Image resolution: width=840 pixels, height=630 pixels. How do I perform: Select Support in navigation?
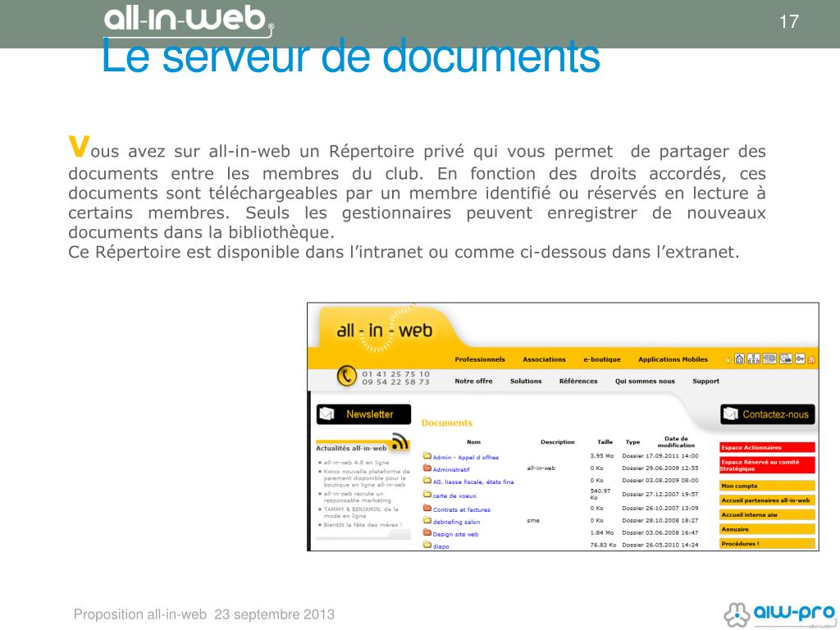click(x=705, y=381)
